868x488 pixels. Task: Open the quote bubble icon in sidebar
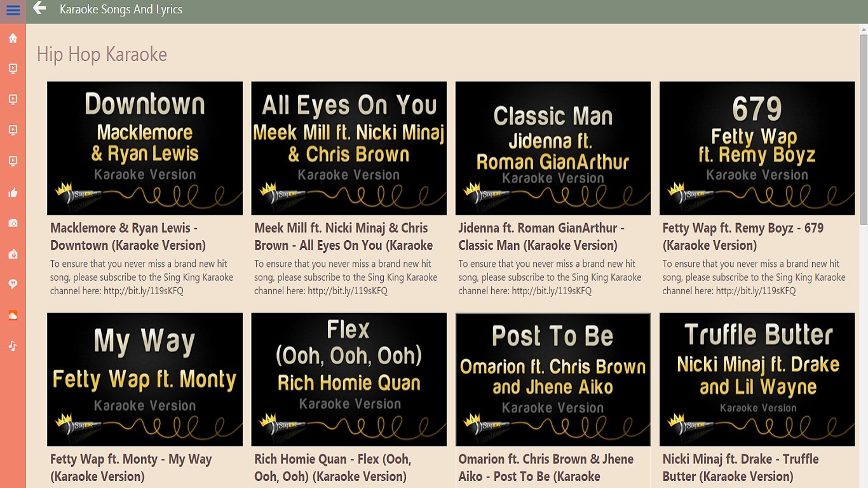(x=13, y=285)
